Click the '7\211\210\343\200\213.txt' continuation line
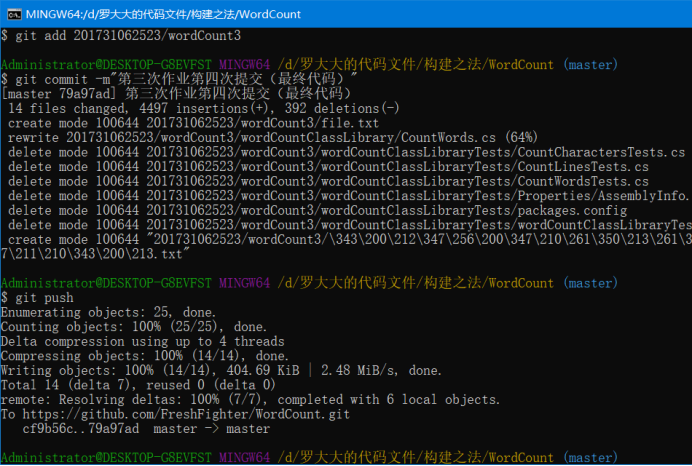This screenshot has width=692, height=466. pyautogui.click(x=95, y=254)
